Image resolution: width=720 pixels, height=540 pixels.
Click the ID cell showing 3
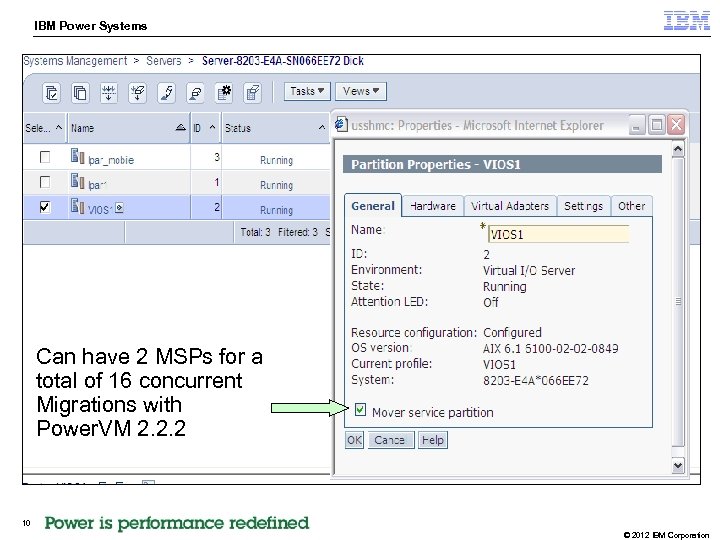point(217,158)
